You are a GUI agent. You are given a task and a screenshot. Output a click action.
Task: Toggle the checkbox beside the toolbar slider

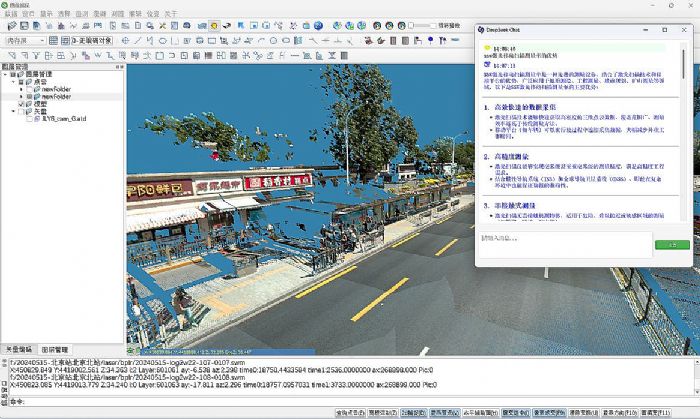tap(432, 25)
